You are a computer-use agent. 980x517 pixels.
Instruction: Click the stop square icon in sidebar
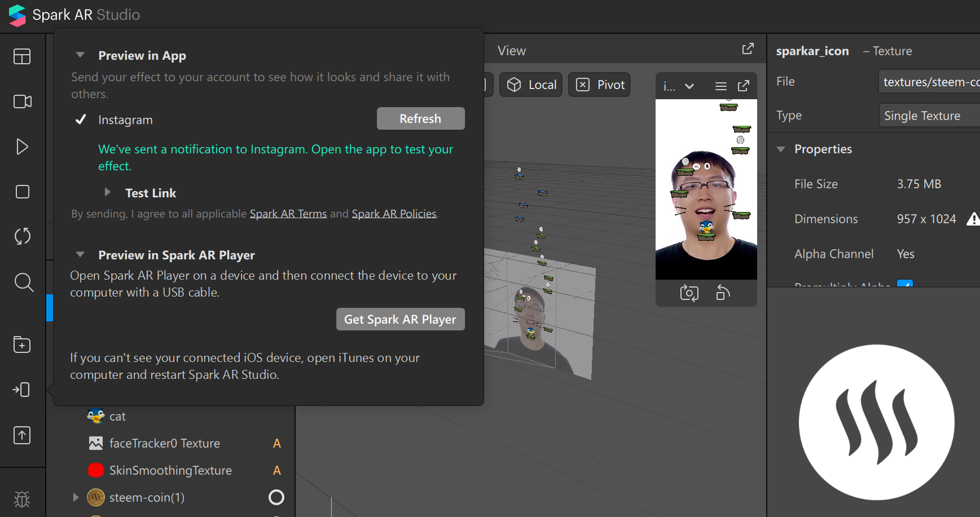[x=22, y=192]
